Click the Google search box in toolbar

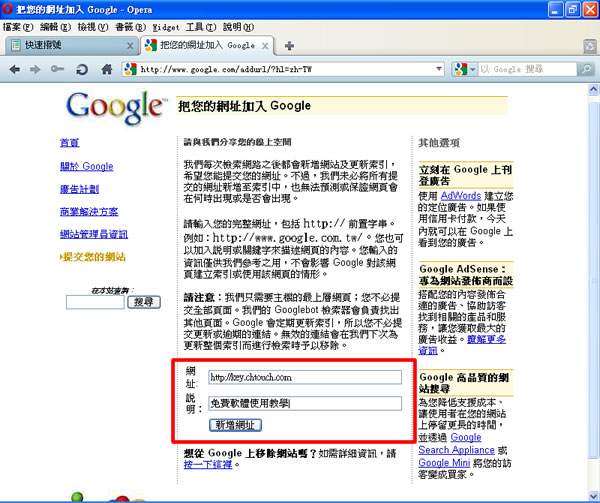(x=527, y=69)
